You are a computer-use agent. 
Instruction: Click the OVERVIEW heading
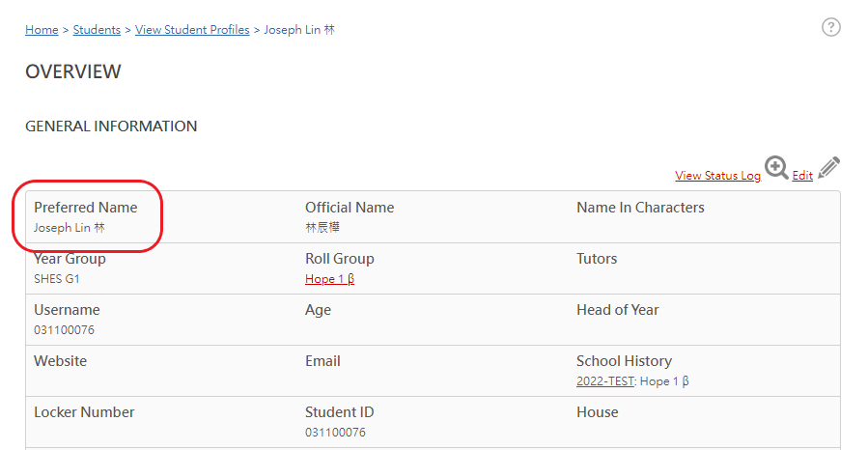point(73,72)
